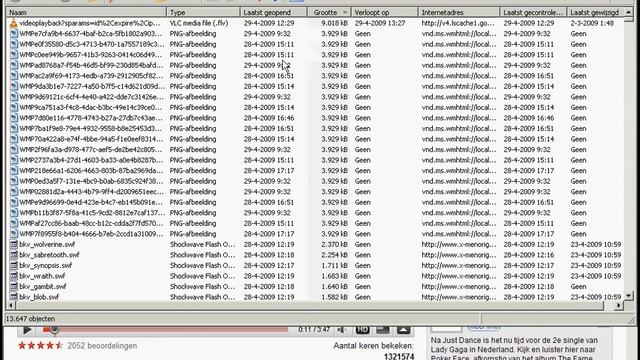Click size value 2.370 kB of bkv_wolverine

coord(334,244)
